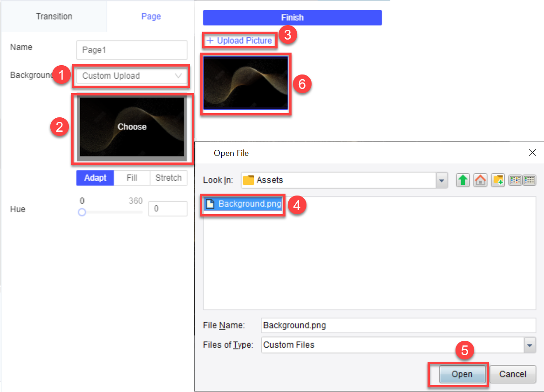Click the green up-one-level arrow icon
This screenshot has height=392, width=544.
click(462, 180)
